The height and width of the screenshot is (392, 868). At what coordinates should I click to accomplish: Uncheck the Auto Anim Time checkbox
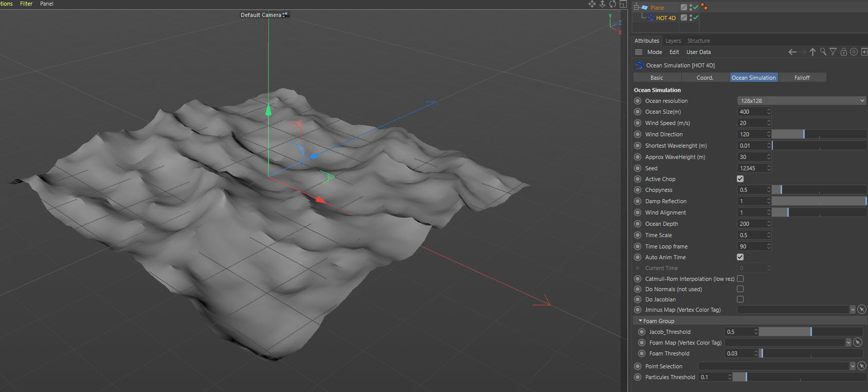(x=740, y=257)
